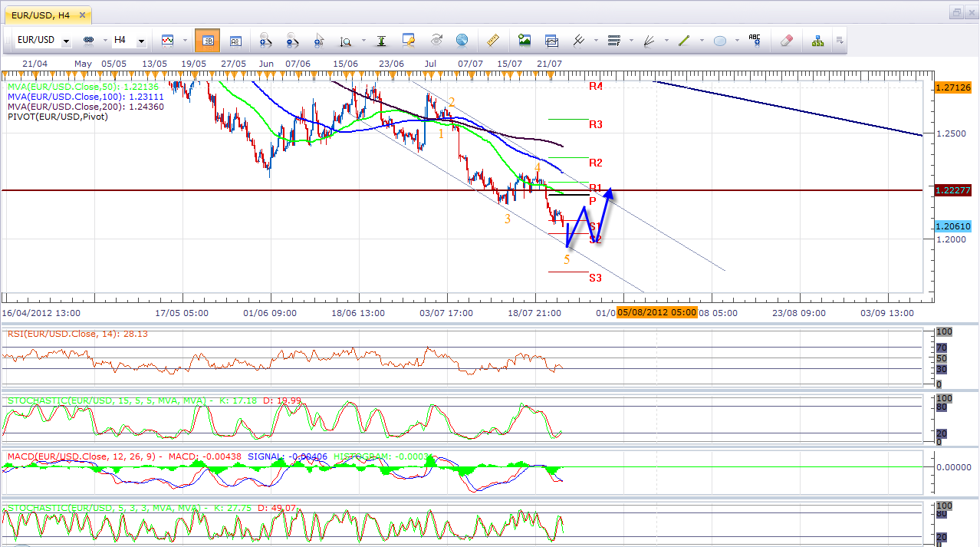The image size is (980, 547).
Task: Expand the trend line dropdown arrow
Action: (x=702, y=41)
